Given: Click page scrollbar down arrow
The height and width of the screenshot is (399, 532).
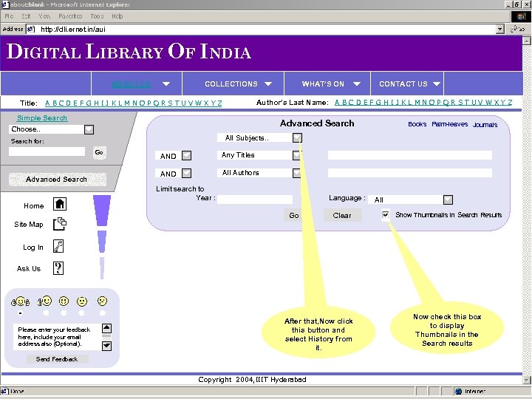Looking at the screenshot, I should pyautogui.click(x=527, y=380).
